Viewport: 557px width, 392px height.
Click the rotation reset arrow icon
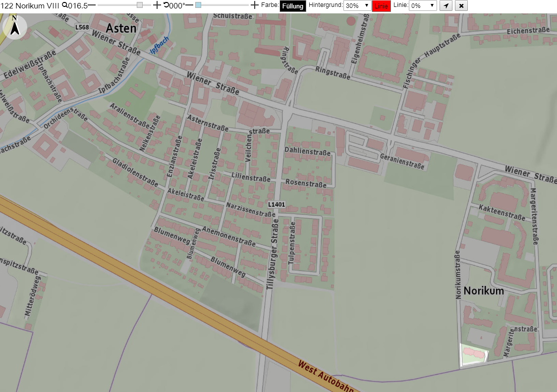click(x=166, y=5)
